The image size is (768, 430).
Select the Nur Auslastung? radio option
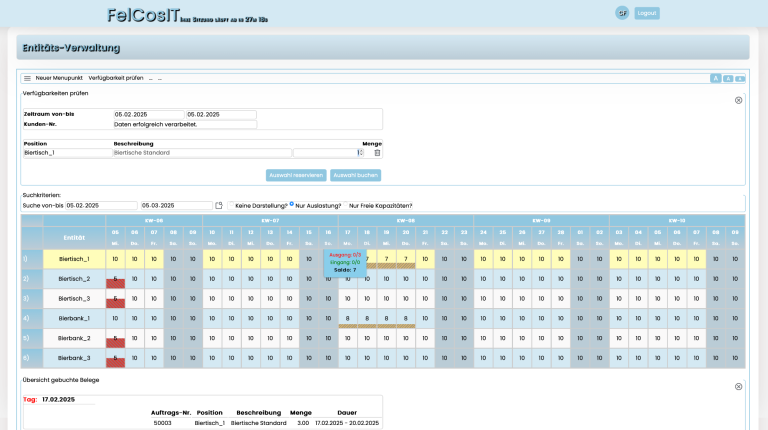[x=292, y=204]
